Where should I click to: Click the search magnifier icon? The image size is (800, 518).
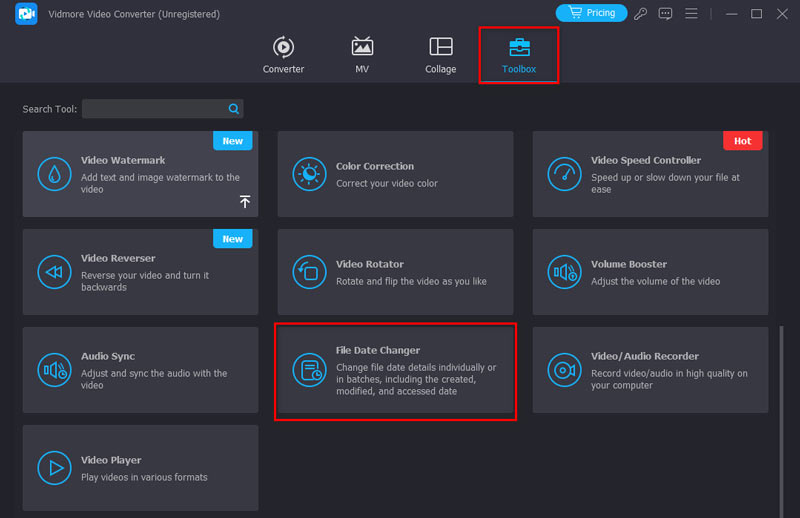point(234,109)
